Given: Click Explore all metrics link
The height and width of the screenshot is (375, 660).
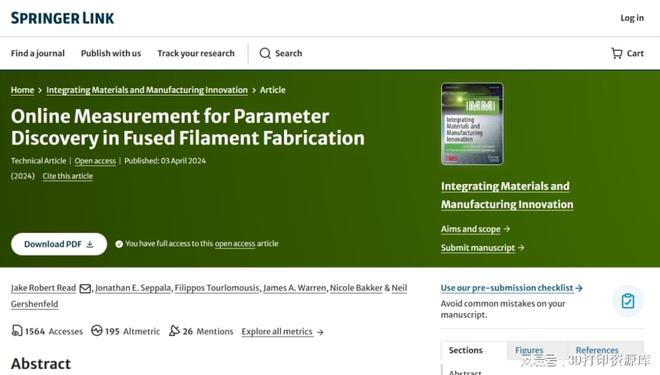Looking at the screenshot, I should [277, 332].
